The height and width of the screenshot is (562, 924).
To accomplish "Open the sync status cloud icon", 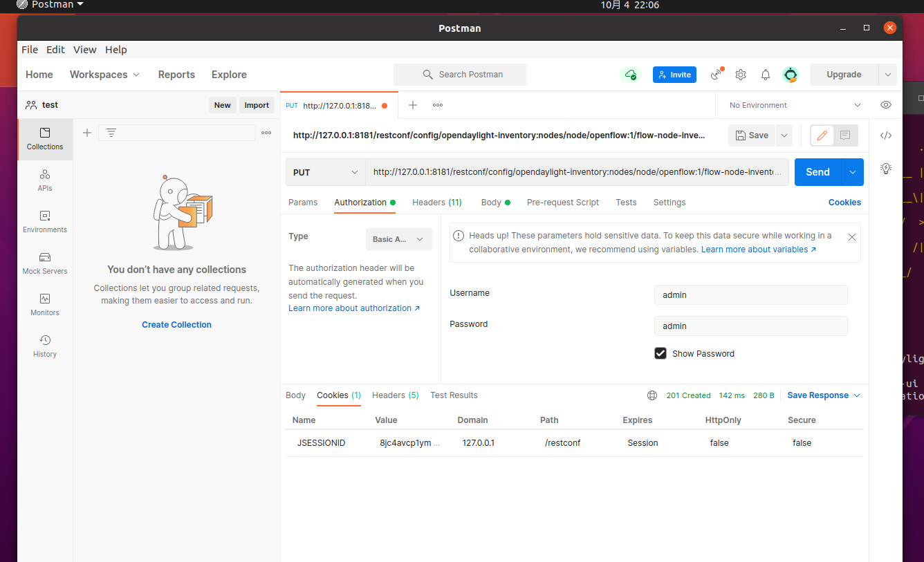I will [630, 75].
